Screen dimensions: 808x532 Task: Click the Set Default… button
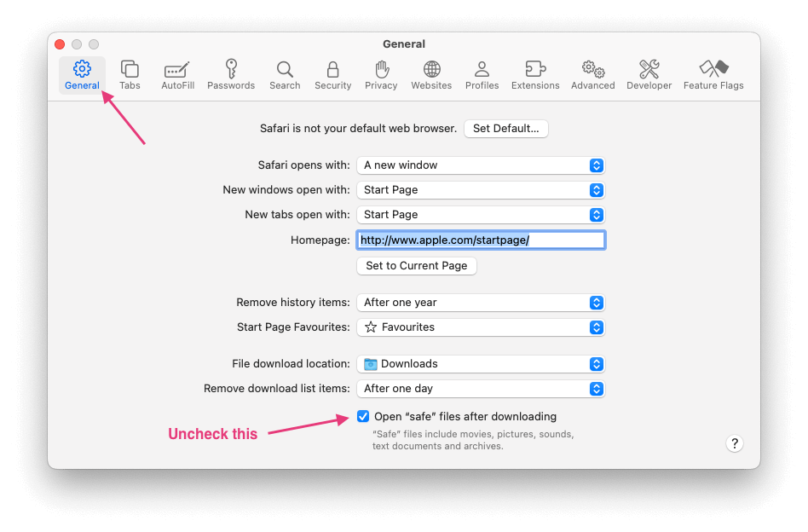click(x=506, y=129)
